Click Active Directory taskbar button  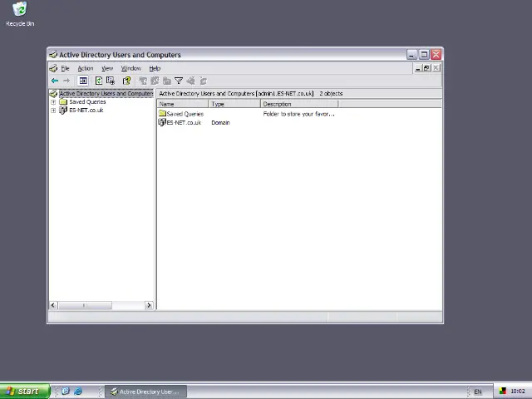pyautogui.click(x=146, y=392)
